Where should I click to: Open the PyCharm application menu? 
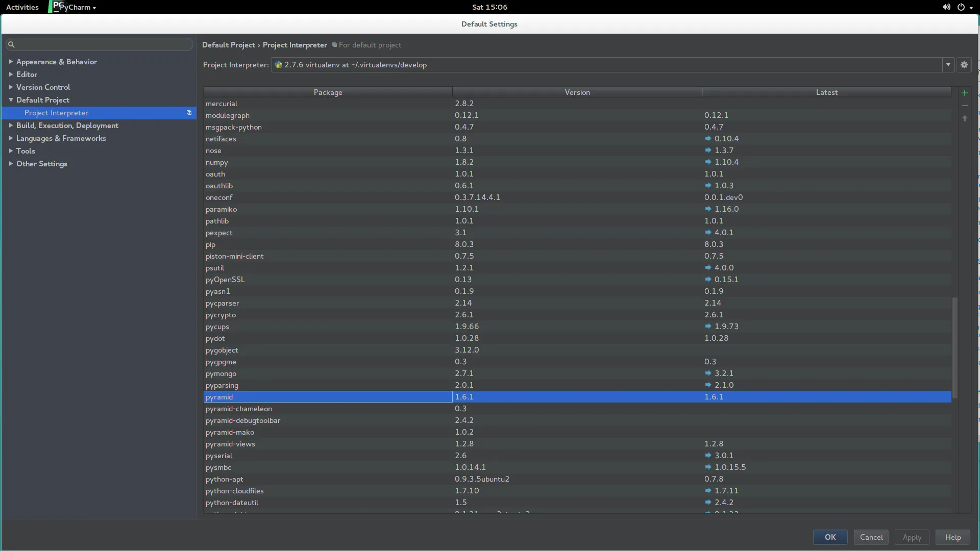click(77, 7)
